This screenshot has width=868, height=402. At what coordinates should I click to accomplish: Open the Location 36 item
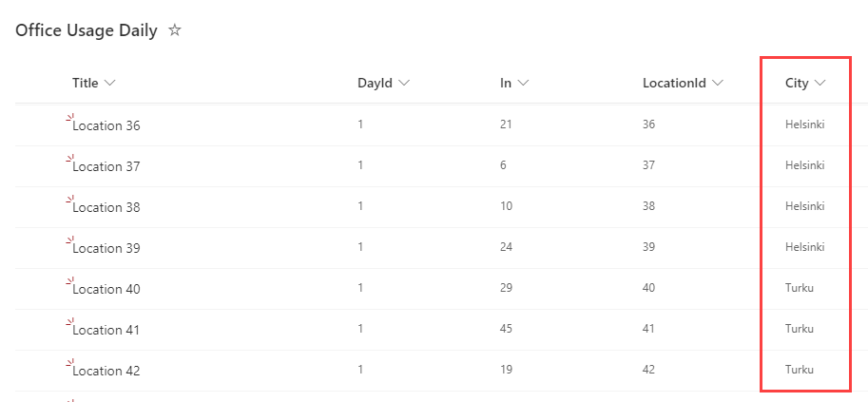[x=106, y=125]
